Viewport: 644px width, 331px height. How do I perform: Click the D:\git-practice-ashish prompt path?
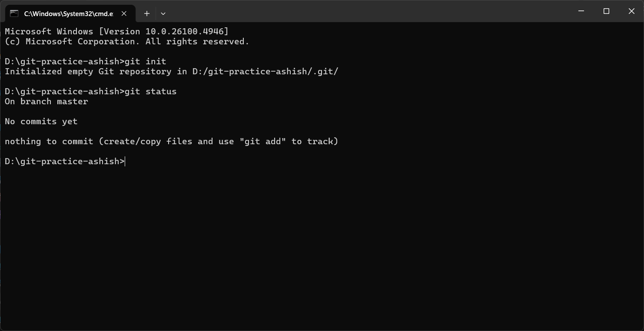point(61,161)
